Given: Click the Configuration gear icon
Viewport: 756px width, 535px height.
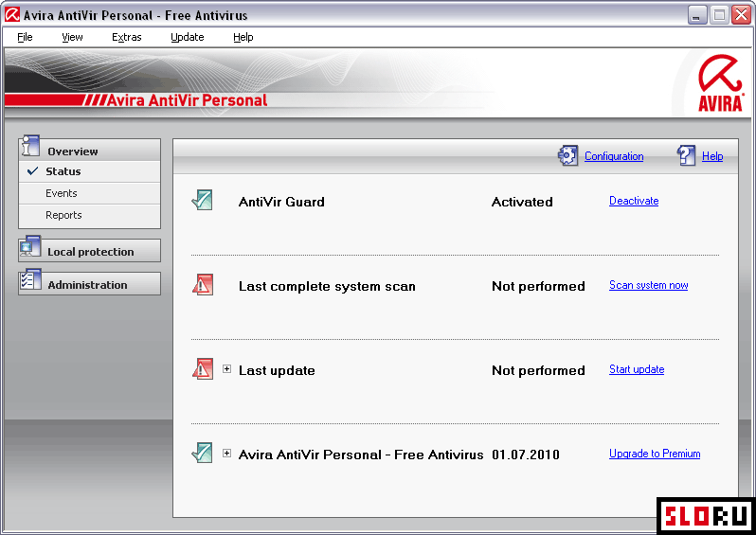Looking at the screenshot, I should (567, 155).
